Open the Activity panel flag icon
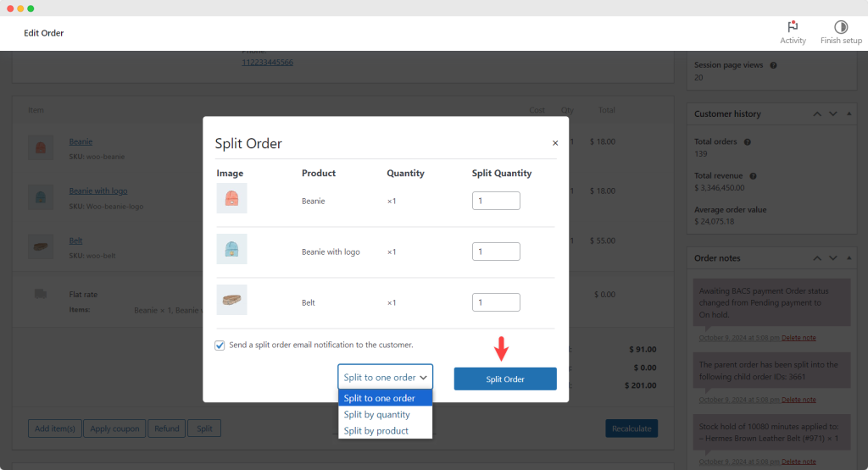The height and width of the screenshot is (470, 868). tap(793, 27)
